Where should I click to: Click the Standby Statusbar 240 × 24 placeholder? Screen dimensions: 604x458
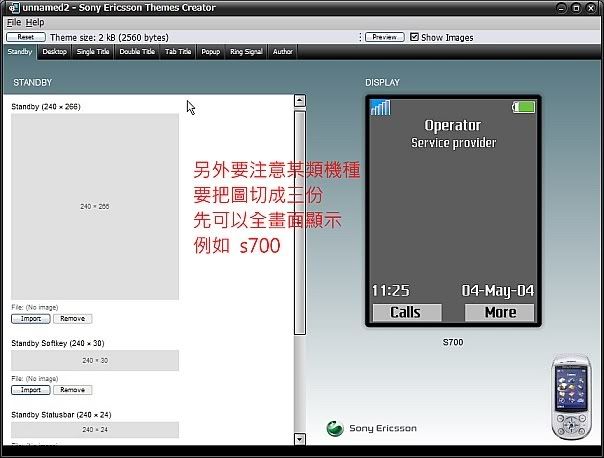coord(95,429)
